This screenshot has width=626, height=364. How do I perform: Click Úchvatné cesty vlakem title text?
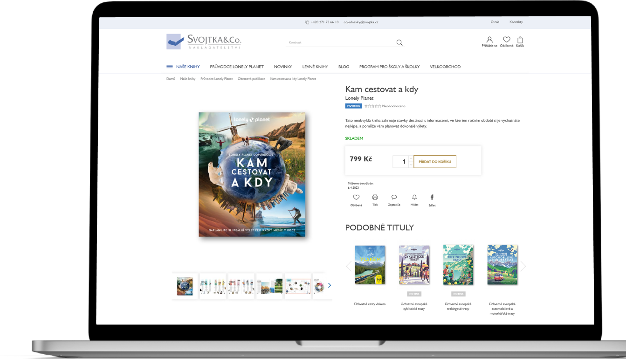click(370, 304)
